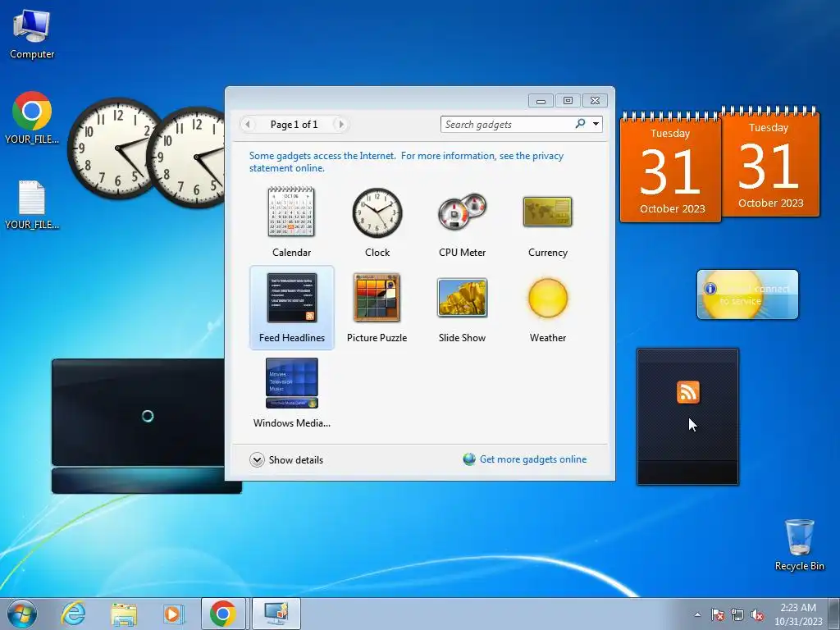Click inside the Search gadgets field
Viewport: 840px width, 630px height.
click(x=506, y=125)
